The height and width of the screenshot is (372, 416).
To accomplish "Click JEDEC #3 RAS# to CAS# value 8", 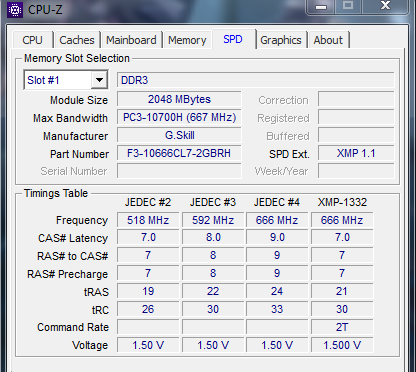I will pyautogui.click(x=213, y=255).
